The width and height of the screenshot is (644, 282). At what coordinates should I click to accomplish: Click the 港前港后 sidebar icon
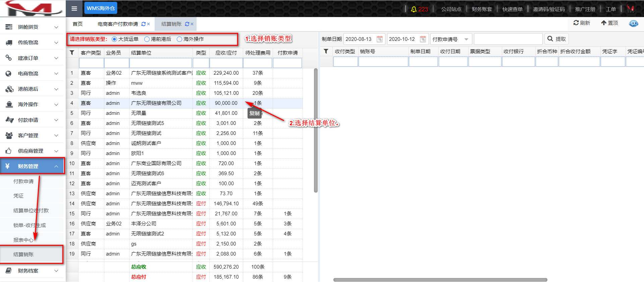[x=9, y=89]
